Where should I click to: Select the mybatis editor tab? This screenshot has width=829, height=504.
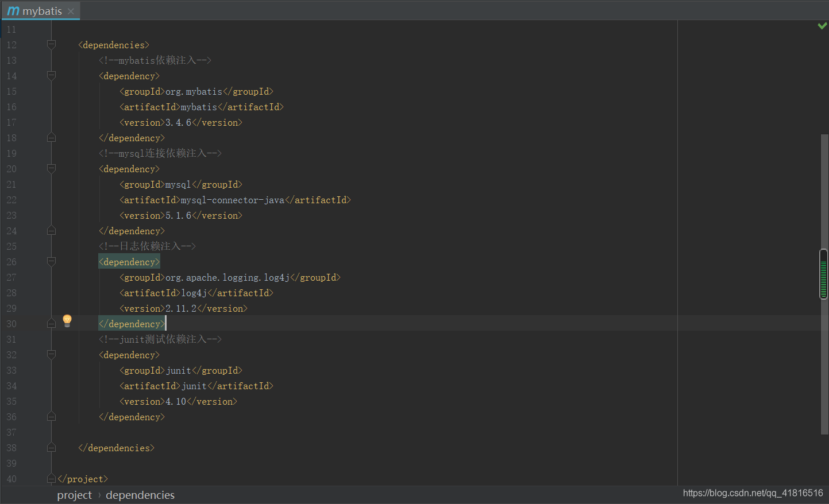(x=41, y=11)
